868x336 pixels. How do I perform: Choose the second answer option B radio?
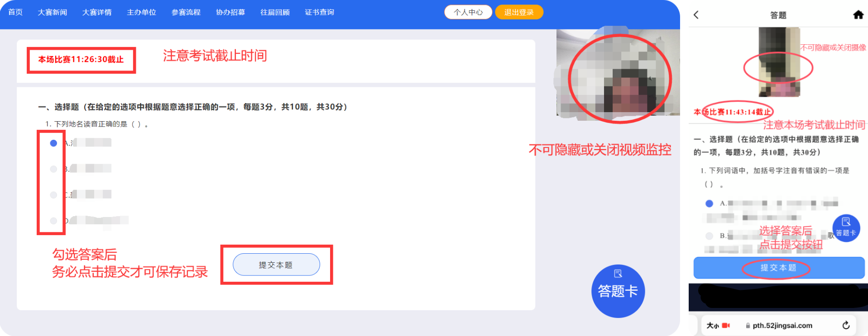53,169
